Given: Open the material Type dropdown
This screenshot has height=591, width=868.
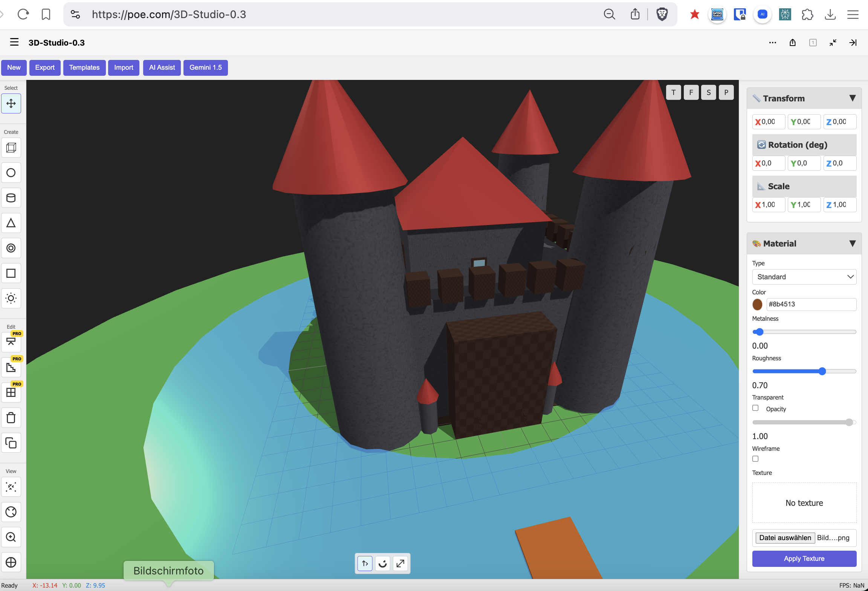Looking at the screenshot, I should click(804, 277).
